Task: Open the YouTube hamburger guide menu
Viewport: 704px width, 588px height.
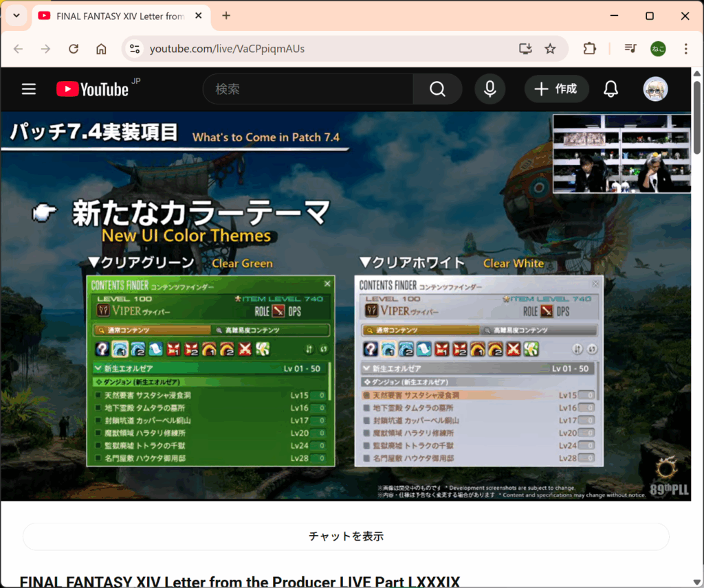Action: pos(28,89)
